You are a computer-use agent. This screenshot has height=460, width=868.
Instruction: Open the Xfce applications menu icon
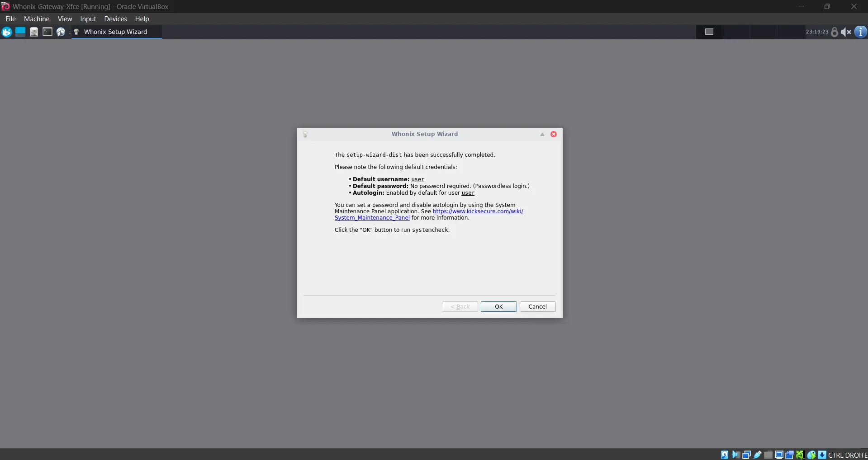(7, 32)
